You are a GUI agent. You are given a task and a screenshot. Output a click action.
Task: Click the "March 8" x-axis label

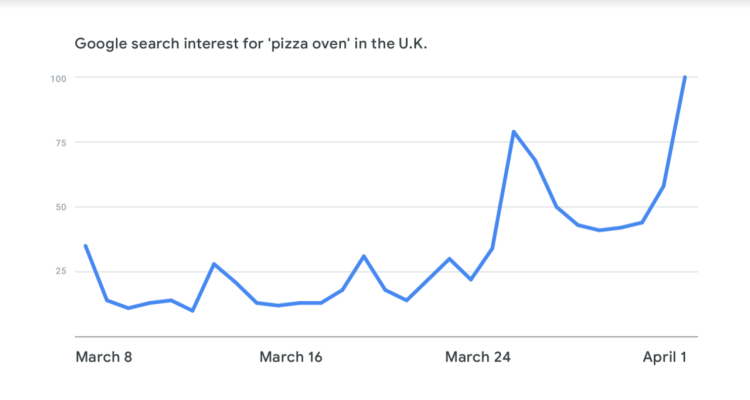point(104,357)
